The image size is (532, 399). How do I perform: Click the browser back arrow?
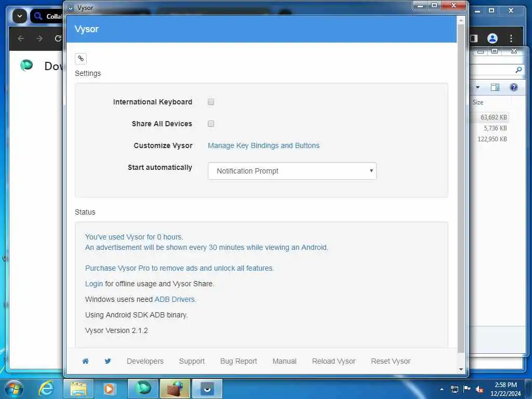[21, 38]
